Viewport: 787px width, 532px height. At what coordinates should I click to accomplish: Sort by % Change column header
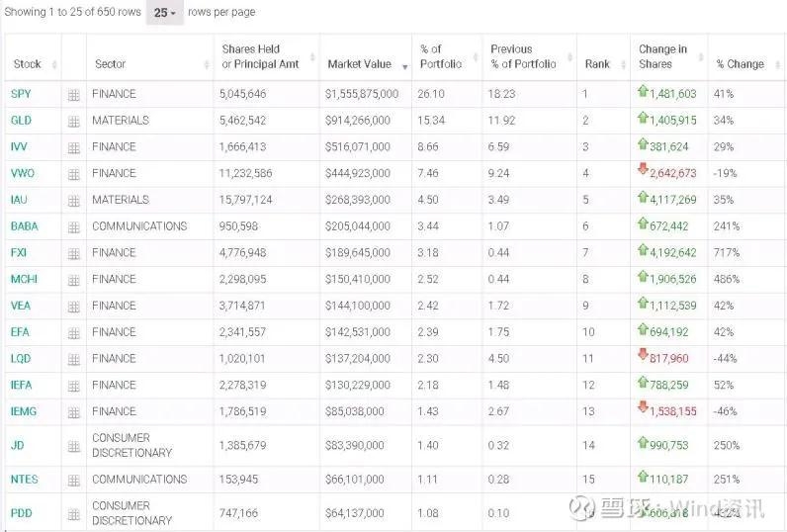tap(747, 57)
